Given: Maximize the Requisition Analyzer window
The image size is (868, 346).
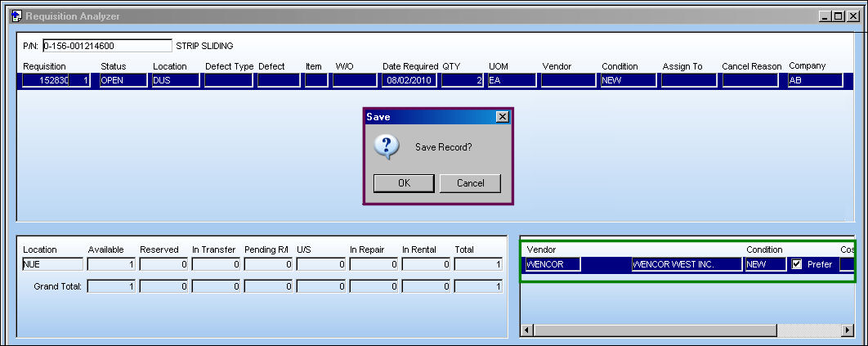Looking at the screenshot, I should click(x=838, y=16).
